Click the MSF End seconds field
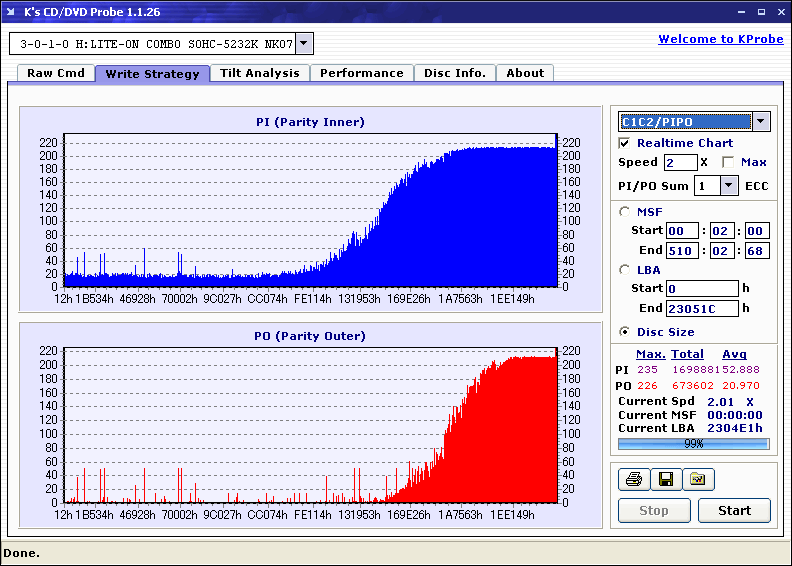The image size is (792, 566). tap(721, 250)
